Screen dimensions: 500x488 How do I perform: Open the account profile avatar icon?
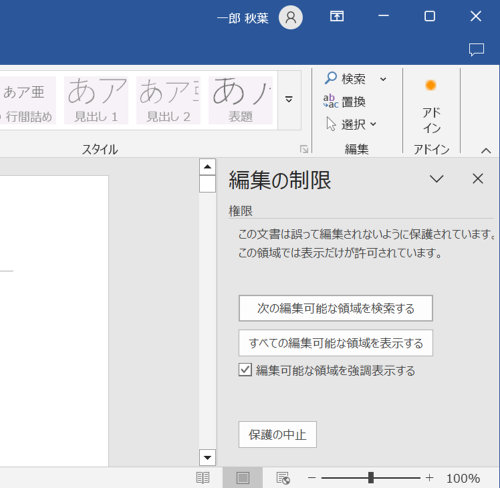pyautogui.click(x=291, y=17)
